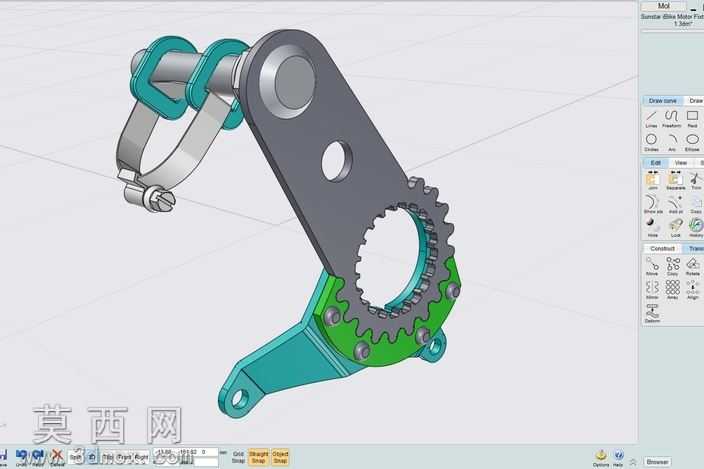704x469 pixels.
Task: Click the red Delete icon
Action: [57, 458]
